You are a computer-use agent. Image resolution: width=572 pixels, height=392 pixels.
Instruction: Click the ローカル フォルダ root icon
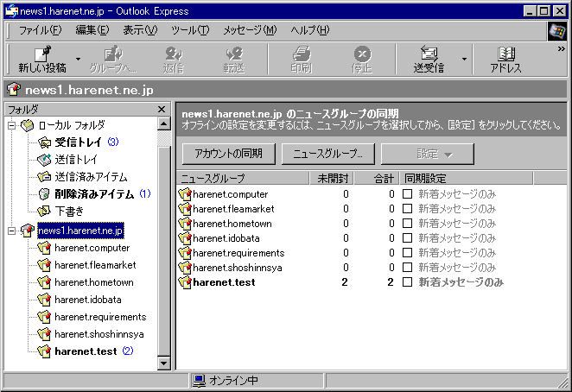point(28,125)
